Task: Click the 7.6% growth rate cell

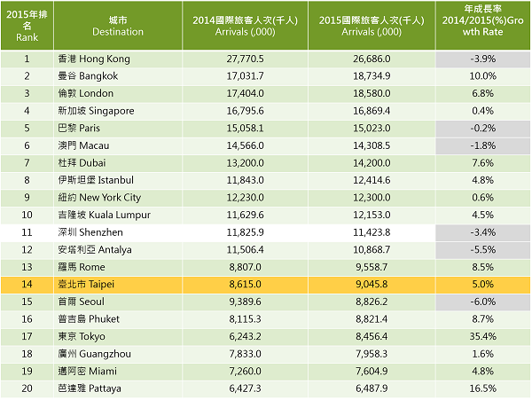Action: 483,163
